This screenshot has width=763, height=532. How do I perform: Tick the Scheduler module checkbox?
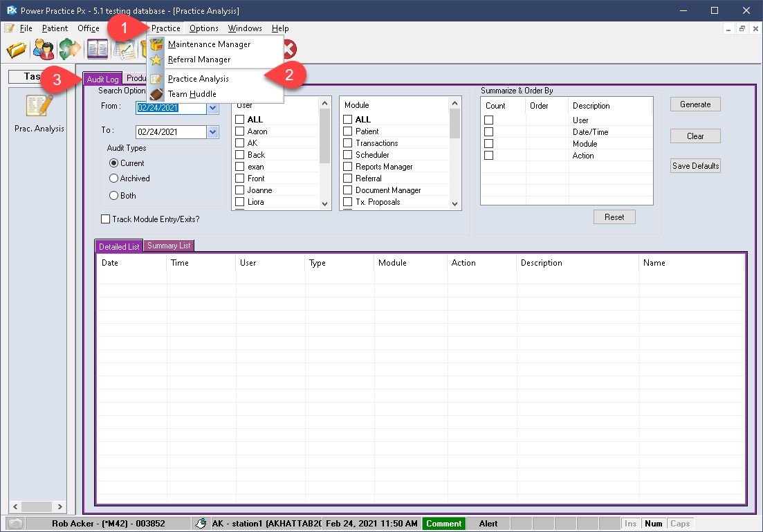tap(347, 154)
